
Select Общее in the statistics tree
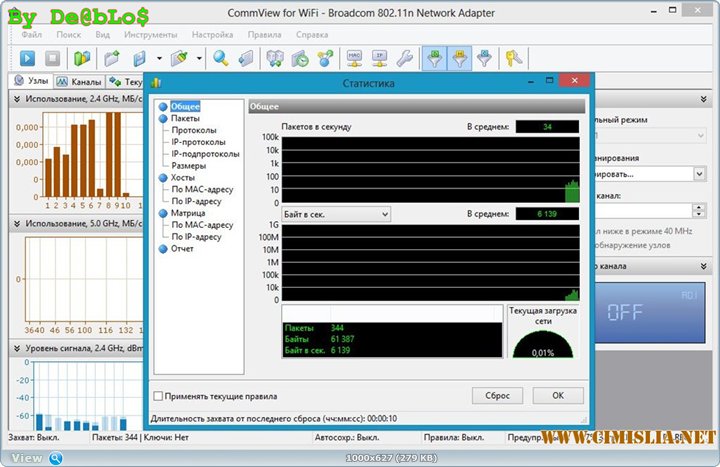click(x=185, y=107)
